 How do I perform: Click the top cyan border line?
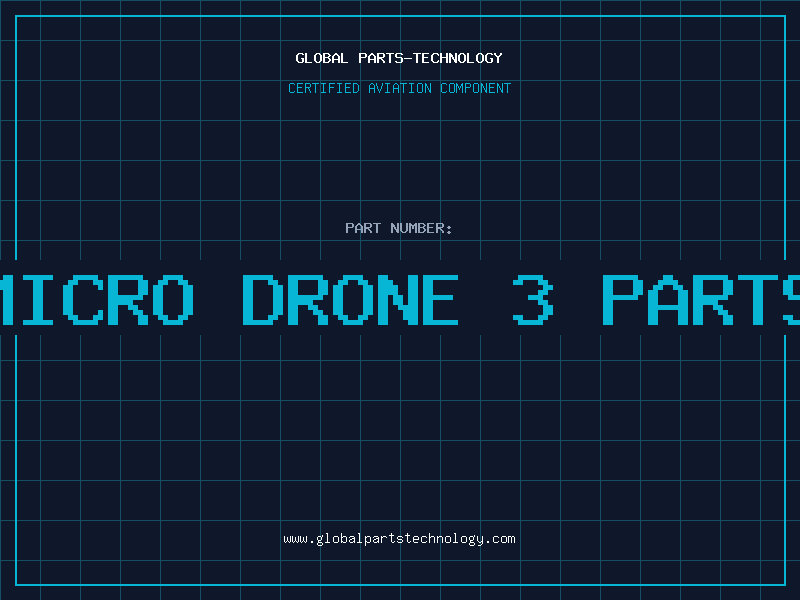click(x=401, y=16)
